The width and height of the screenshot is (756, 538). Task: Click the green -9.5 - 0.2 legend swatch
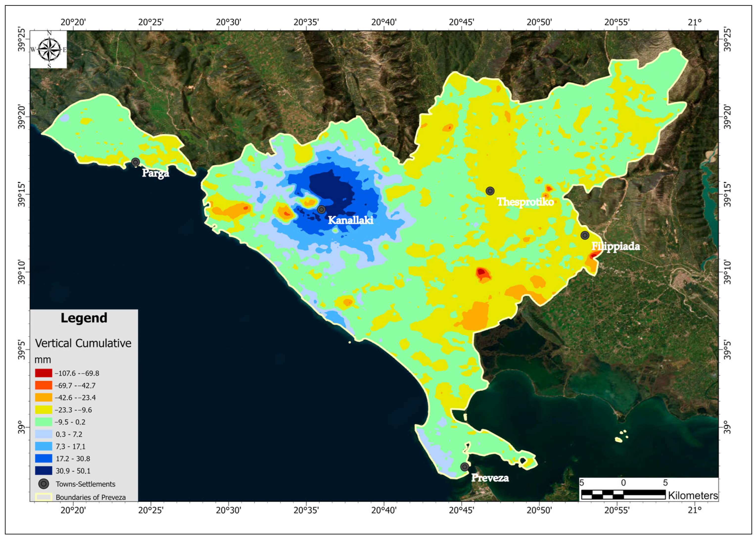(44, 422)
